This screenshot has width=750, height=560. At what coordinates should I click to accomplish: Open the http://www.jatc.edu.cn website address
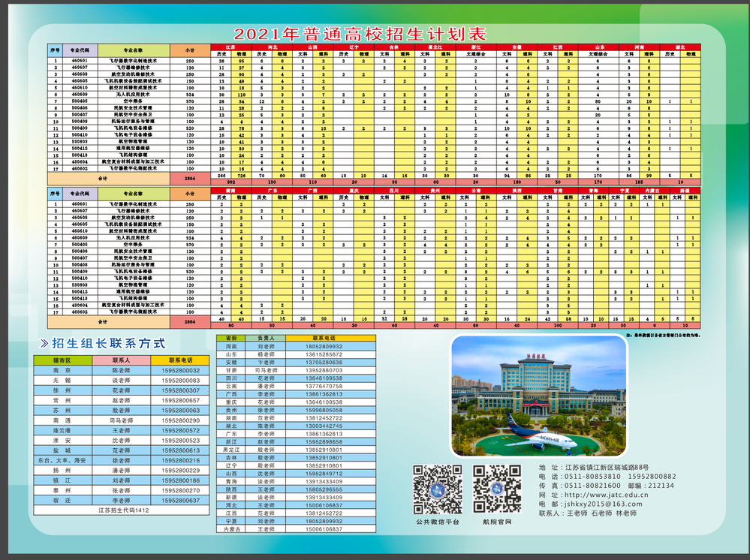click(607, 495)
